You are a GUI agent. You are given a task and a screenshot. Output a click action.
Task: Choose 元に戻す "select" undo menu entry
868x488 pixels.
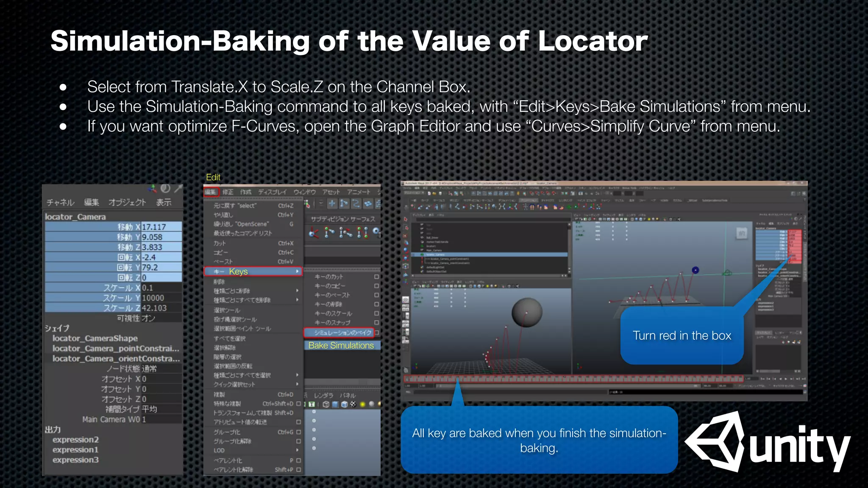point(253,206)
